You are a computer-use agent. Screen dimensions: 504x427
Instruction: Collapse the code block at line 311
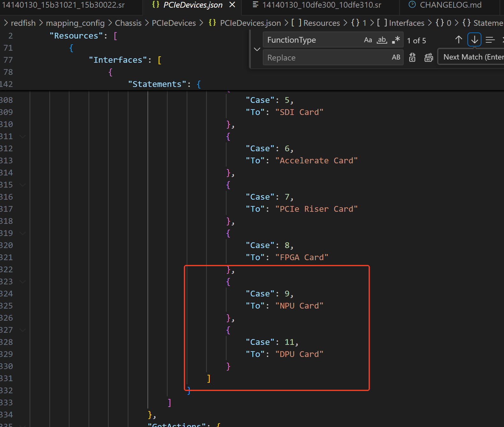(23, 136)
